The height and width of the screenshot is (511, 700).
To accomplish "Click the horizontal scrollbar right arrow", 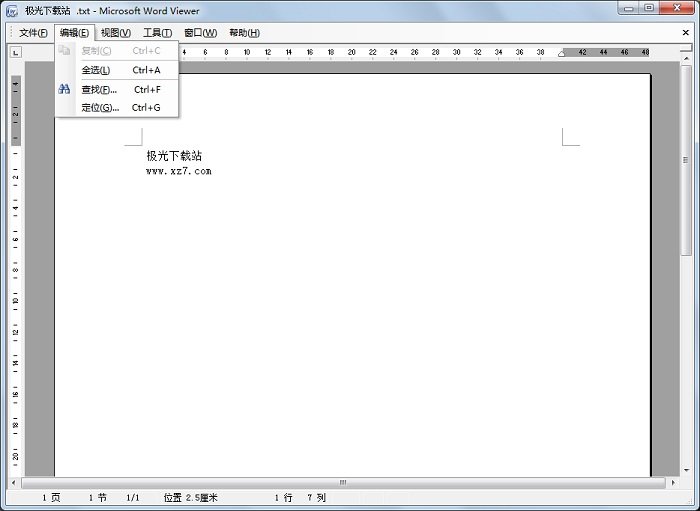I will 673,482.
